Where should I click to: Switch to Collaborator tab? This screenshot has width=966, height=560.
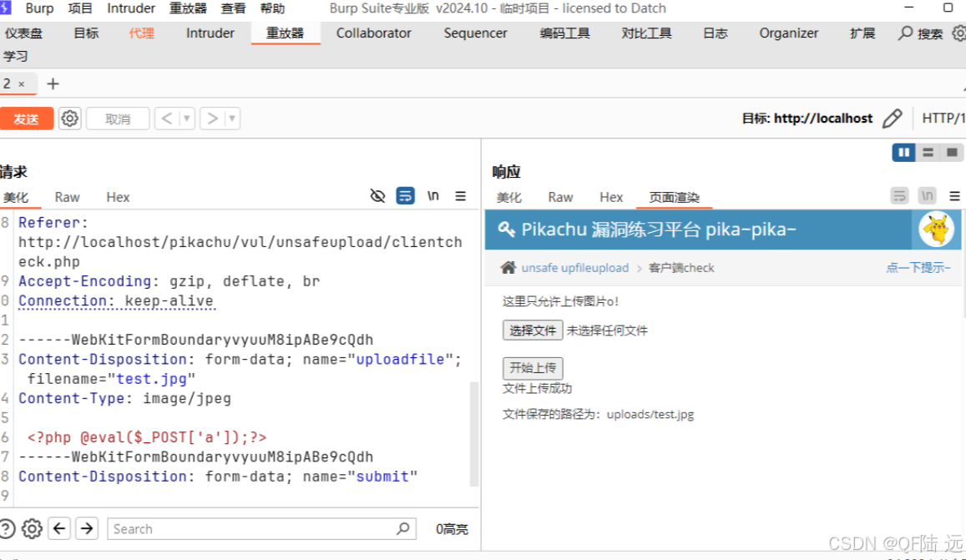tap(373, 33)
